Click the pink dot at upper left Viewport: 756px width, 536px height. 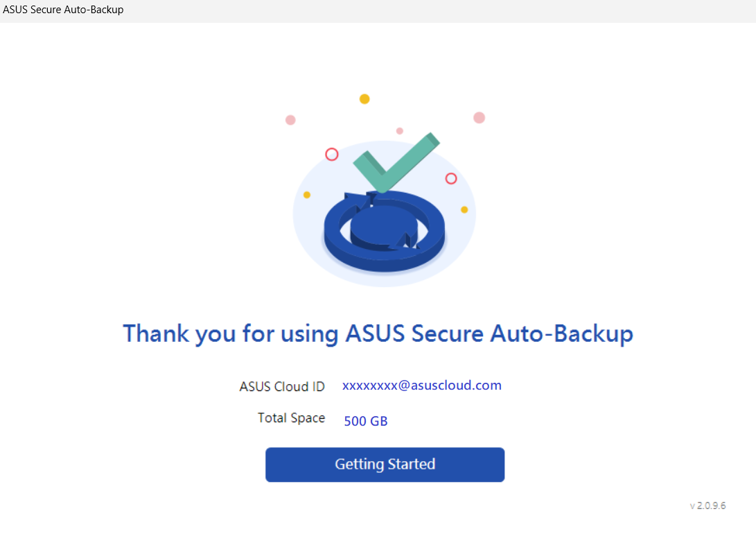pos(290,120)
